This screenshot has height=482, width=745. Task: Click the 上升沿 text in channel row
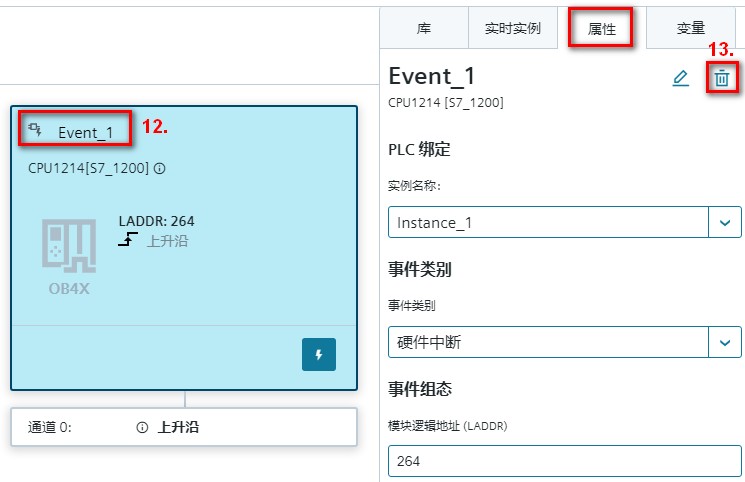click(178, 427)
